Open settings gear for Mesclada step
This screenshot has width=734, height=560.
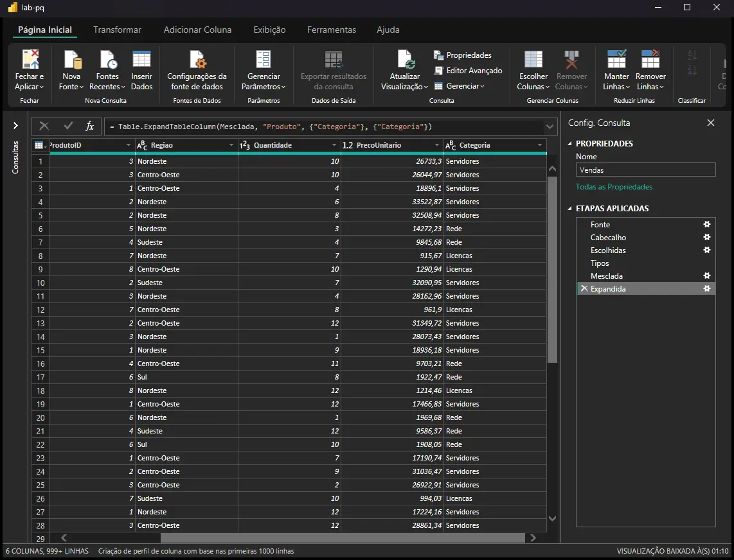click(x=707, y=276)
